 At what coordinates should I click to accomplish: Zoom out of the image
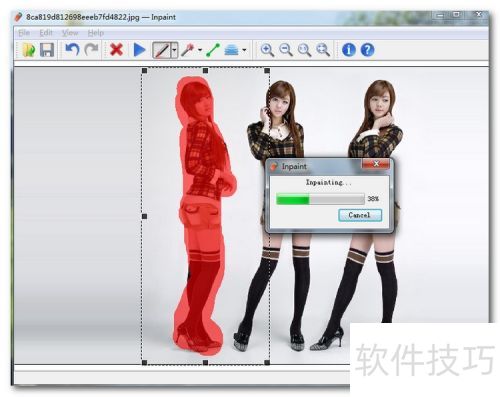(286, 50)
